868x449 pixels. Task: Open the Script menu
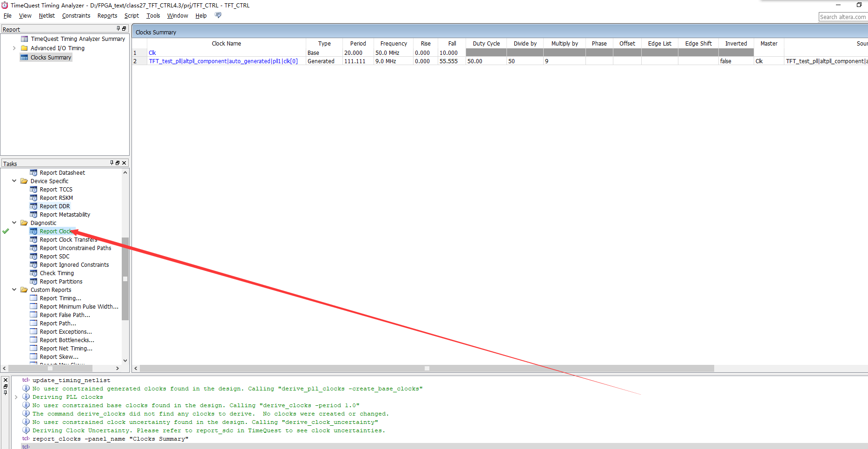point(132,16)
